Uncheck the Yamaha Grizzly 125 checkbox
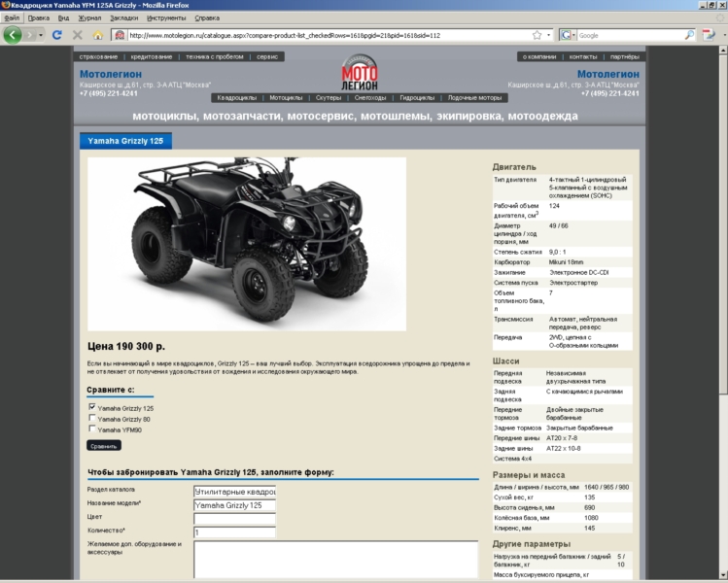 point(92,406)
